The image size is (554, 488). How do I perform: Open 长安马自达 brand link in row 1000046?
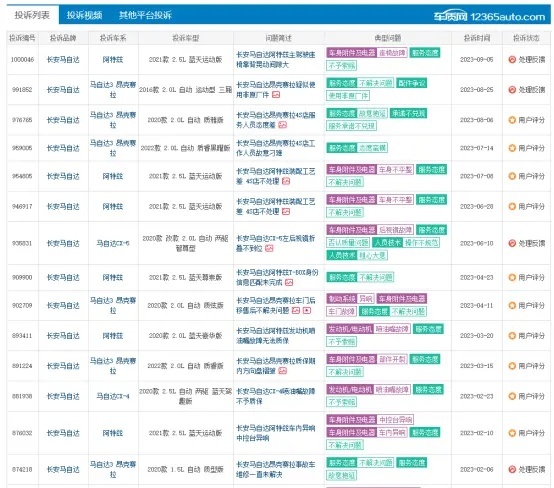point(63,59)
